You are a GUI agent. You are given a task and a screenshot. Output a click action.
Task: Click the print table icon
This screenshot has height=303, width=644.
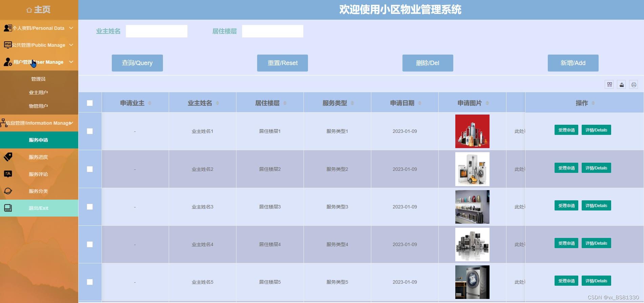click(634, 85)
